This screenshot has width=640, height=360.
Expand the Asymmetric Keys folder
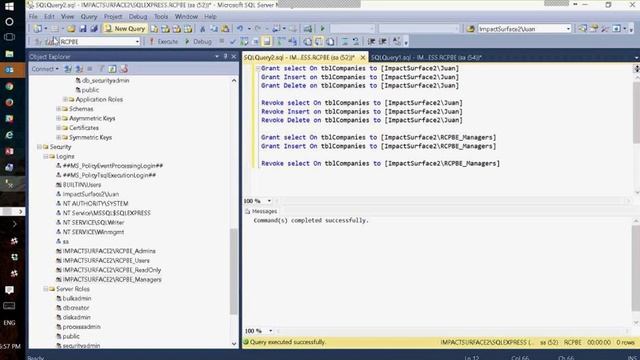pyautogui.click(x=58, y=118)
